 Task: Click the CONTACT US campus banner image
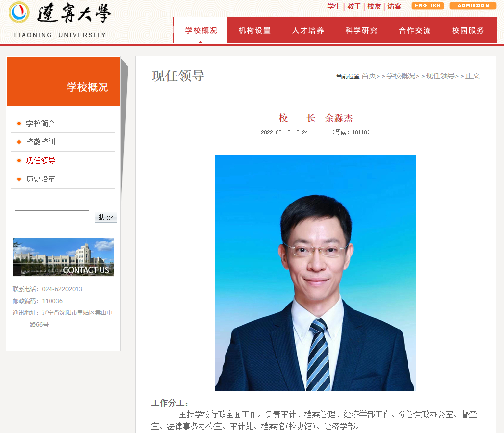(63, 257)
